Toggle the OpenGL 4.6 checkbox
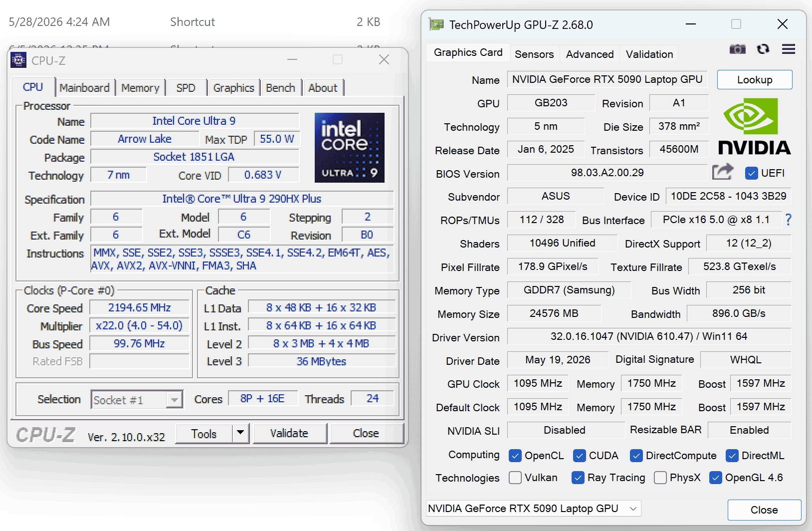This screenshot has width=812, height=531. point(716,478)
